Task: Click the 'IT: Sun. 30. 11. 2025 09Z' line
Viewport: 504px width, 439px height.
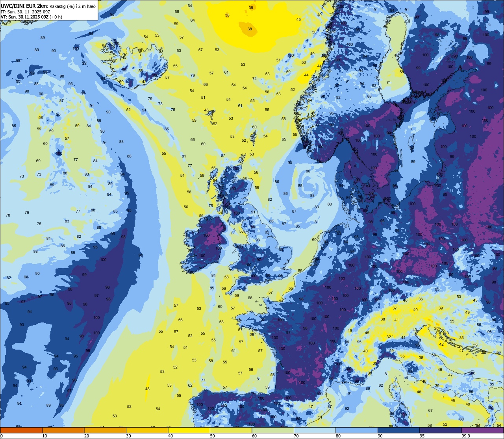Action: tap(25, 12)
